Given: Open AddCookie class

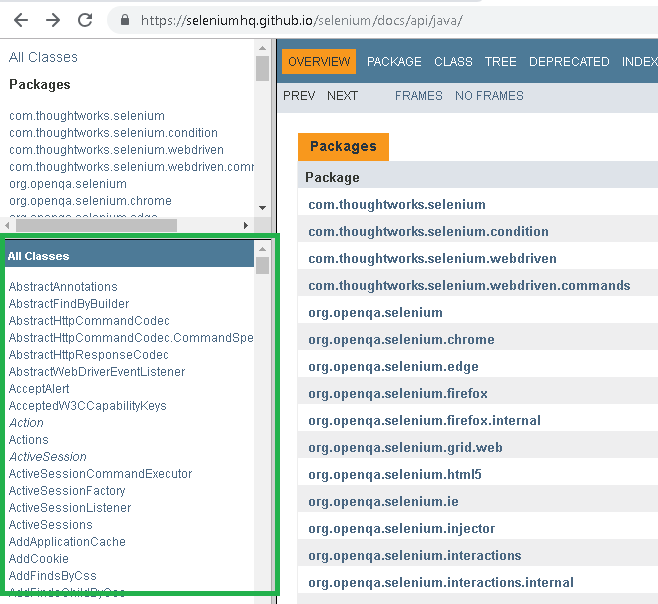Looking at the screenshot, I should pyautogui.click(x=39, y=559).
